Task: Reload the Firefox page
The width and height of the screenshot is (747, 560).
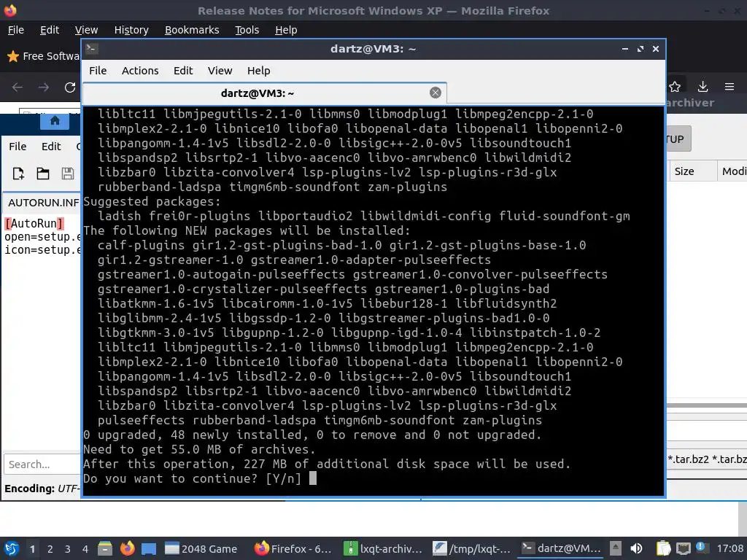Action: pos(70,87)
